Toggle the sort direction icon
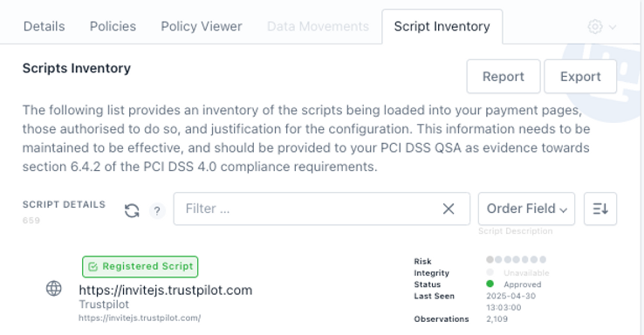This screenshot has height=335, width=644. click(600, 209)
